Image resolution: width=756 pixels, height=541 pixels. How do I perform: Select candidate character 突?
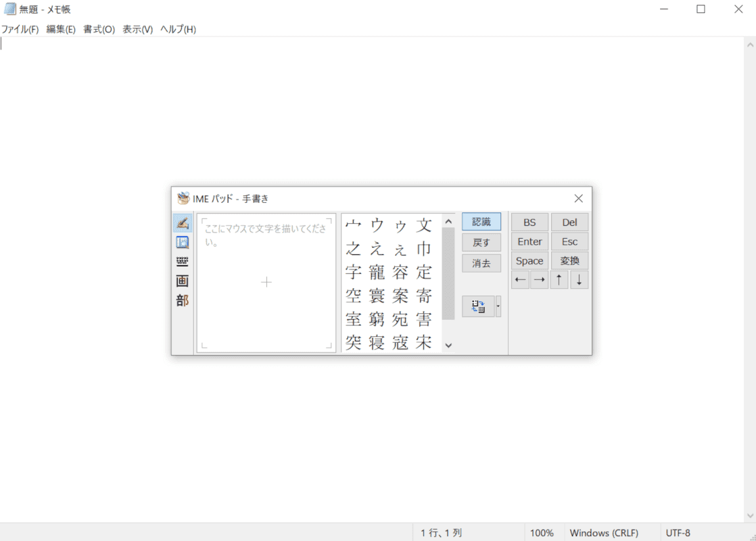click(x=354, y=342)
